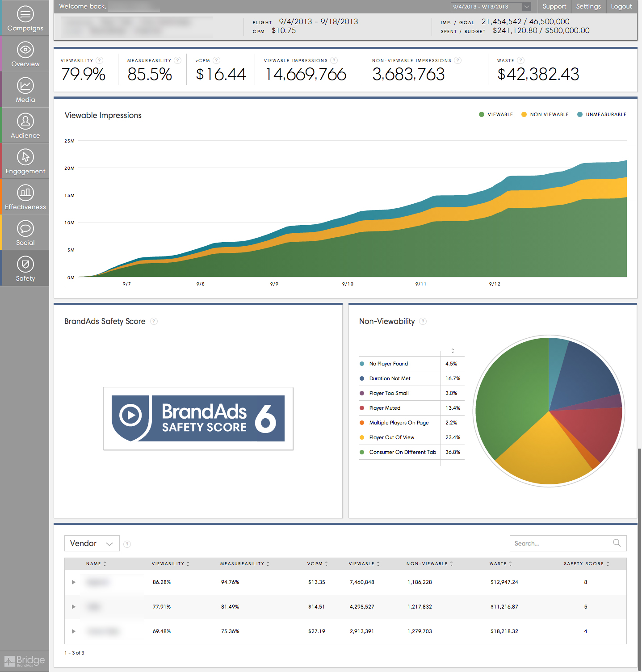Click the vendor Search field
Screen dimensions: 642x672
(x=562, y=543)
